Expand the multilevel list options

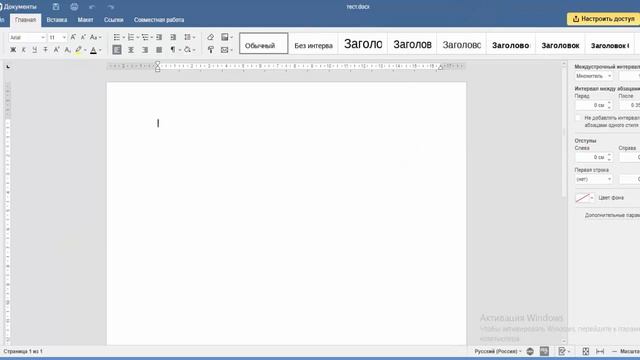[x=152, y=38]
